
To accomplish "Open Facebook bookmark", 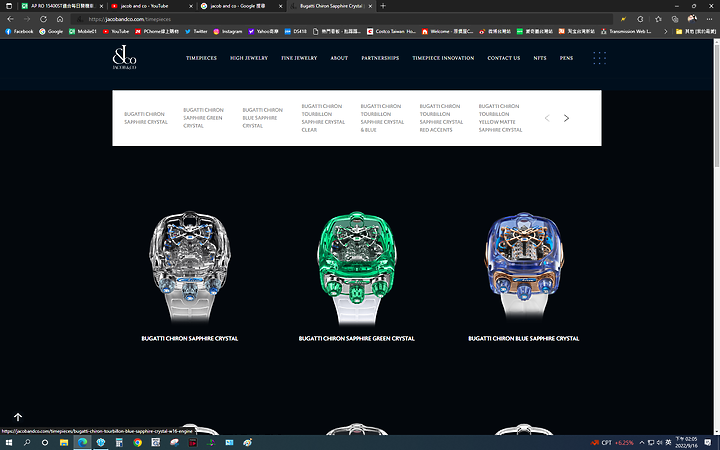I will click(19, 31).
